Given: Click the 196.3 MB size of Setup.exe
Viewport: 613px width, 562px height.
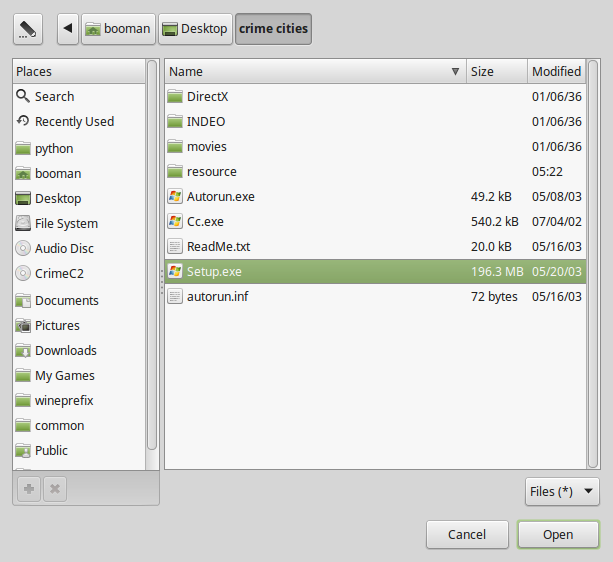Looking at the screenshot, I should [x=497, y=272].
